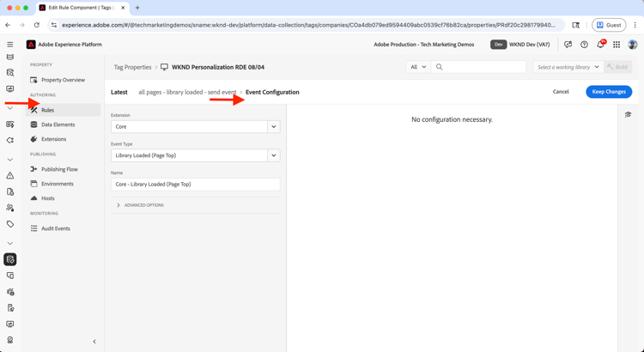Viewport: 644px width, 352px height.
Task: Click Tag Properties breadcrumb link
Action: (132, 67)
